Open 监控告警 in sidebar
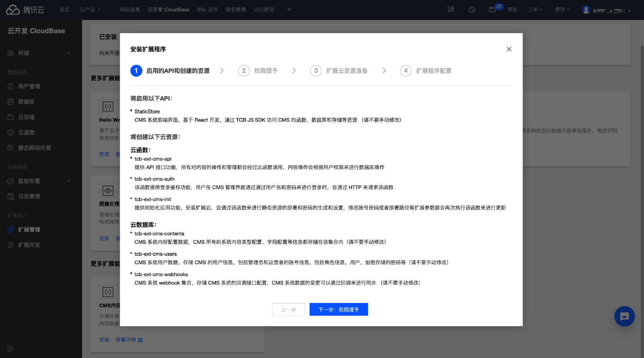644x358 pixels. tap(29, 181)
